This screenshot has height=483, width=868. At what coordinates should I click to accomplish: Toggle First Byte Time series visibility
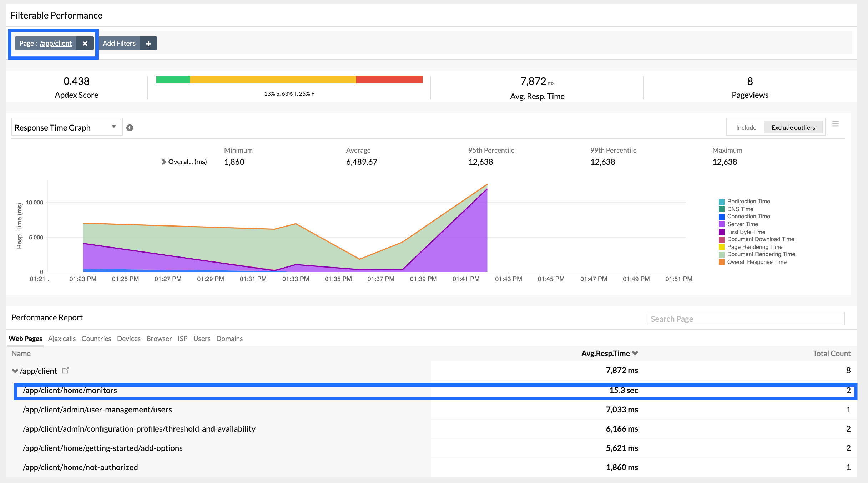point(746,232)
